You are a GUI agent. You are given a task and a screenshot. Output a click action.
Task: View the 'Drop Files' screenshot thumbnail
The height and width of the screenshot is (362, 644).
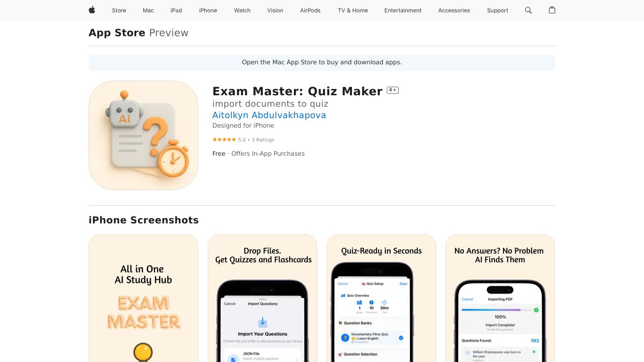click(262, 298)
